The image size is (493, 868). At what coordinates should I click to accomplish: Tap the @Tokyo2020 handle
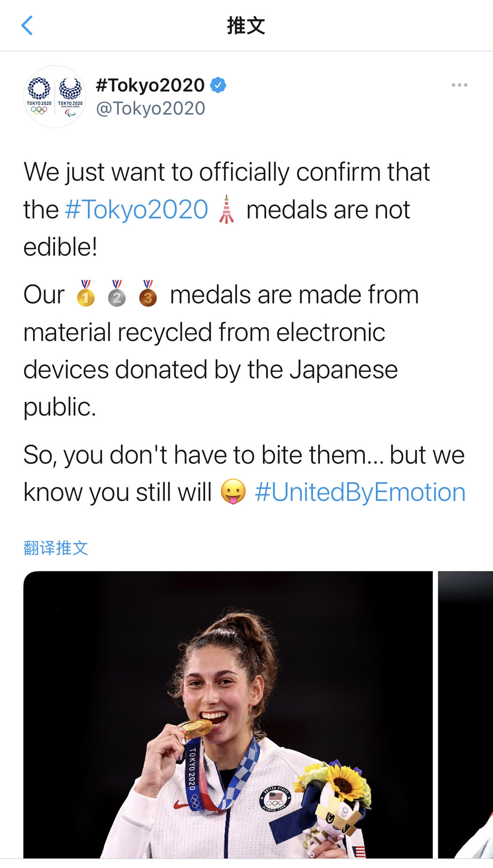[150, 109]
